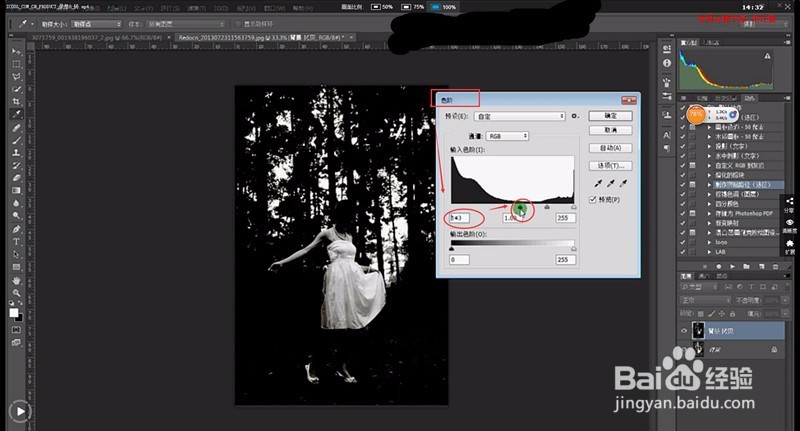Toggle visibility of the bottom background layer
Screen dimensions: 800x431
[684, 350]
